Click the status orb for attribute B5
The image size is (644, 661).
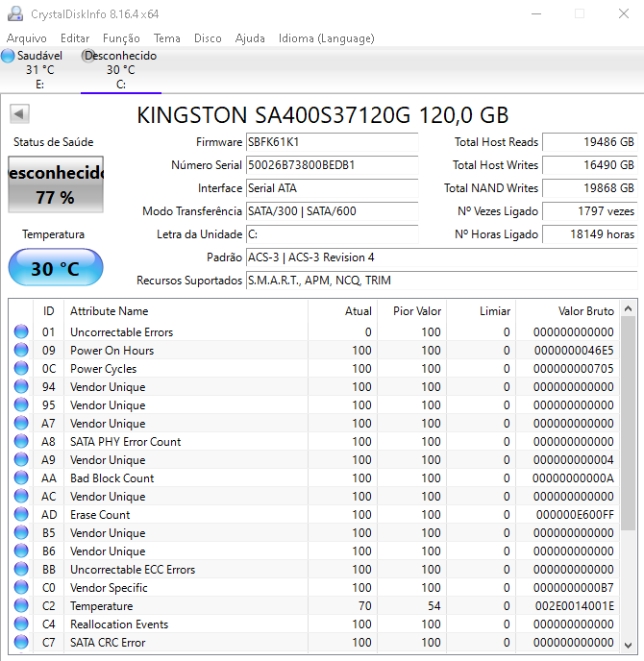click(21, 532)
